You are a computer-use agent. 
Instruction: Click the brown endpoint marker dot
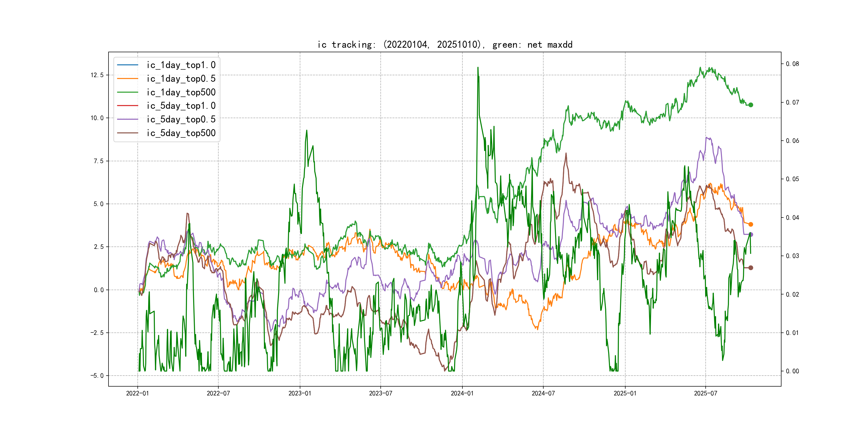[751, 268]
